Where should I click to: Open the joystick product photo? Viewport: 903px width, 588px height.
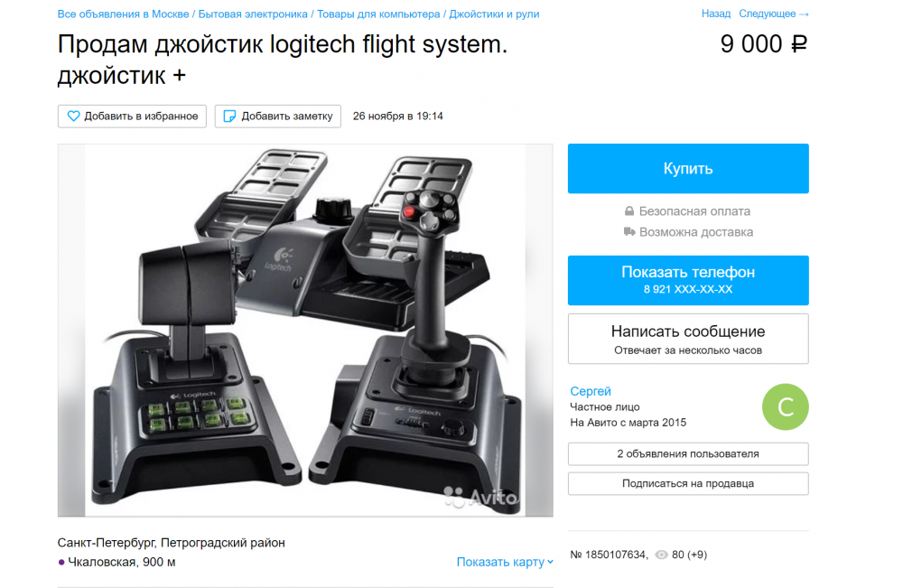pyautogui.click(x=305, y=330)
